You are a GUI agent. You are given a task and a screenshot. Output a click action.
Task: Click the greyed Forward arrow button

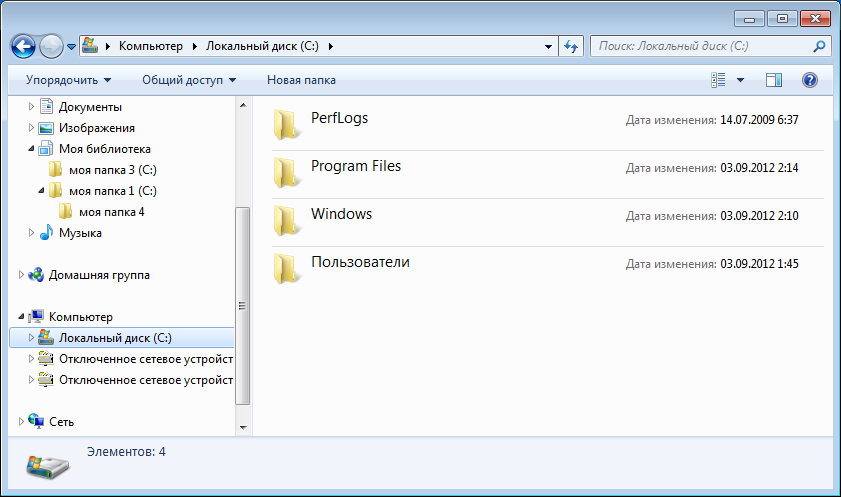coord(51,47)
